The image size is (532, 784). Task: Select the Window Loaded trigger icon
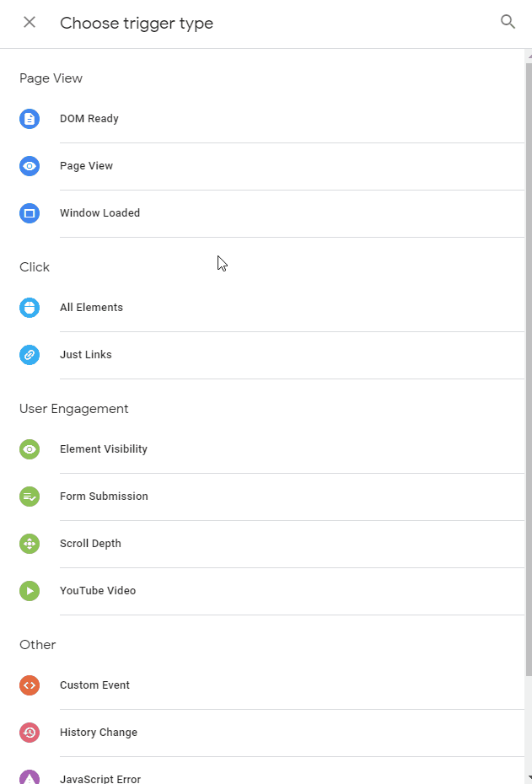tap(30, 213)
